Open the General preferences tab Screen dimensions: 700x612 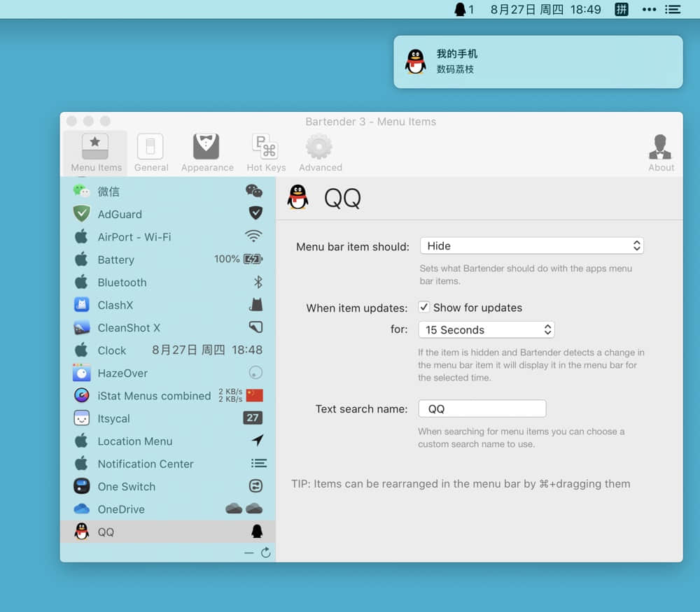click(151, 153)
